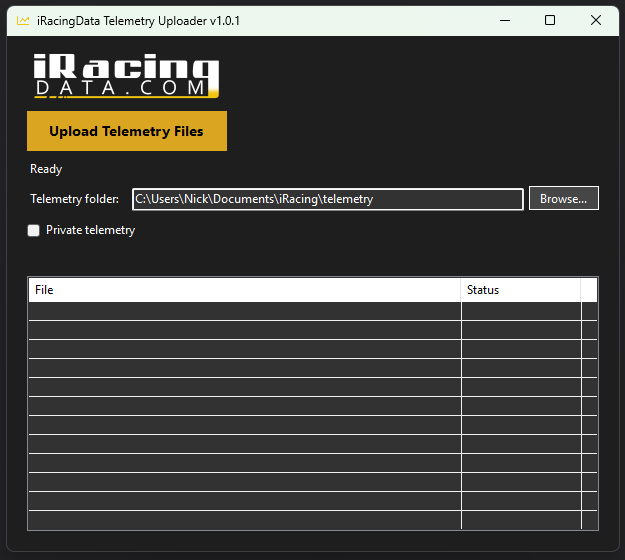The width and height of the screenshot is (625, 560).
Task: Click the Ready status text
Action: [46, 169]
